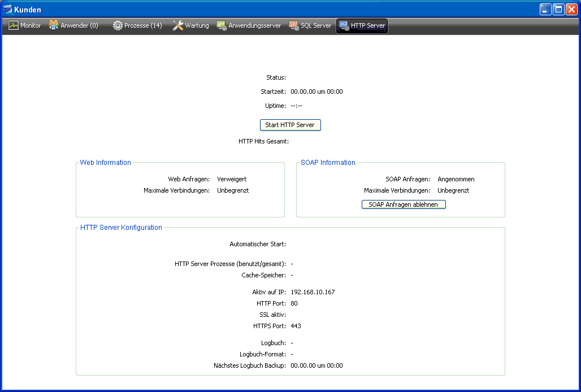Maximize the Kunden window
581x392 pixels.
[x=558, y=10]
